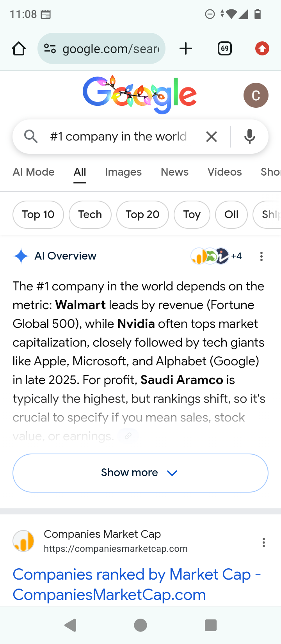Tap the red browser update arrow icon
The height and width of the screenshot is (644, 281).
click(x=262, y=49)
